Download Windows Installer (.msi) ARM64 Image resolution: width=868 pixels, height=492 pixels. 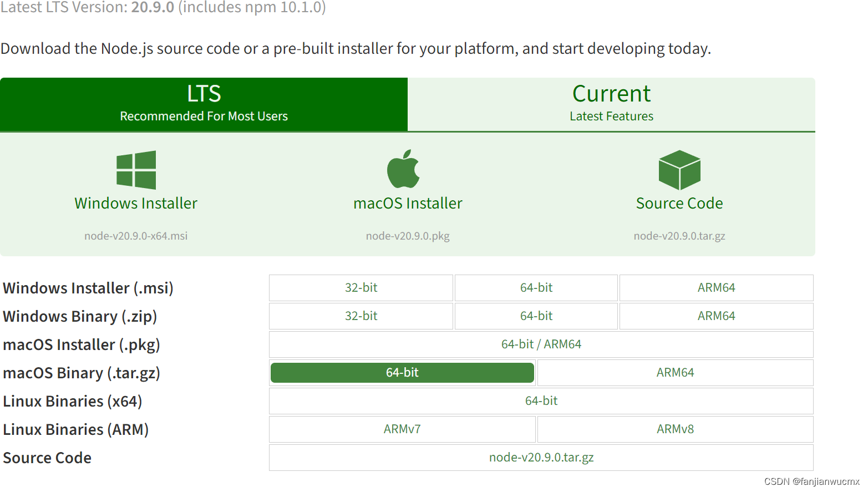click(x=716, y=288)
